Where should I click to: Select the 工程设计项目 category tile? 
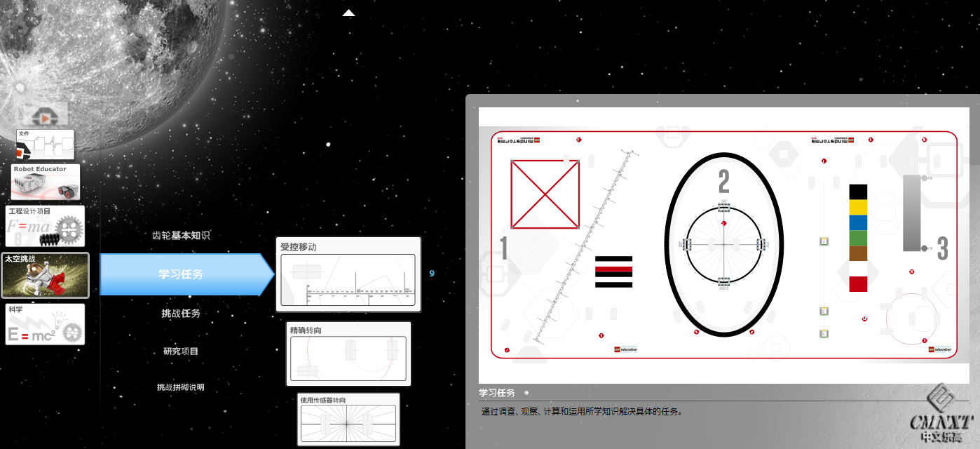pyautogui.click(x=45, y=226)
